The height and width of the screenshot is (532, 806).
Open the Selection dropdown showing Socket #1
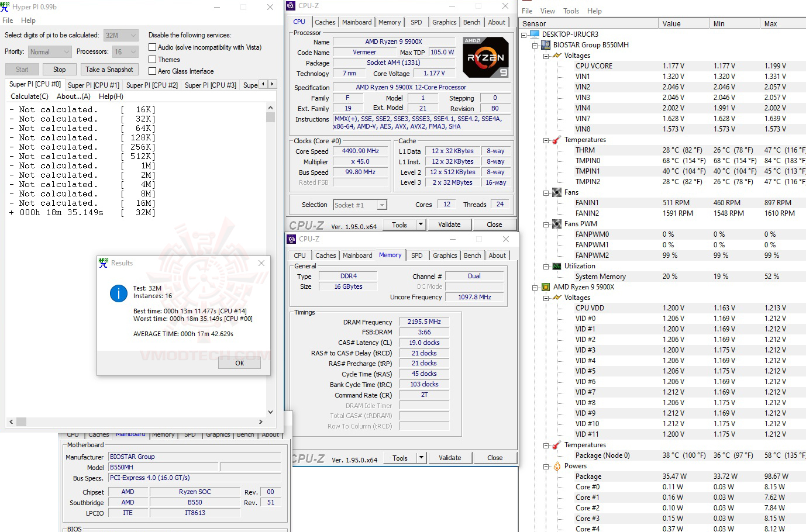360,205
